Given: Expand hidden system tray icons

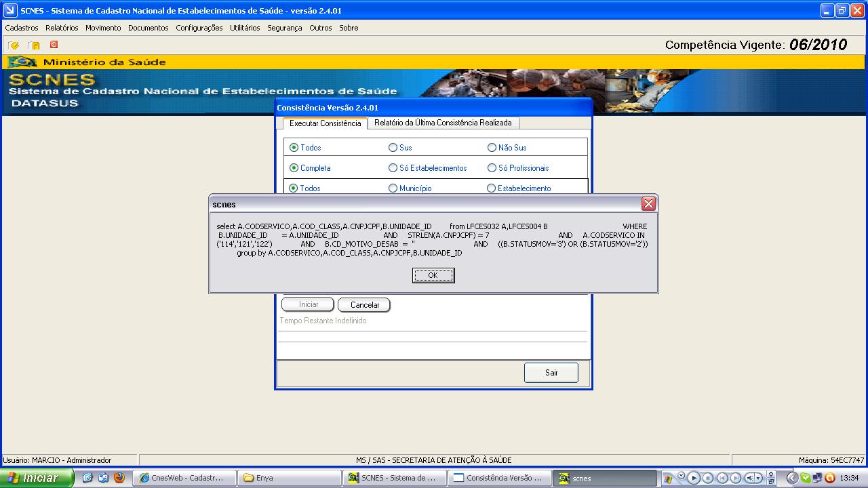Looking at the screenshot, I should 791,478.
